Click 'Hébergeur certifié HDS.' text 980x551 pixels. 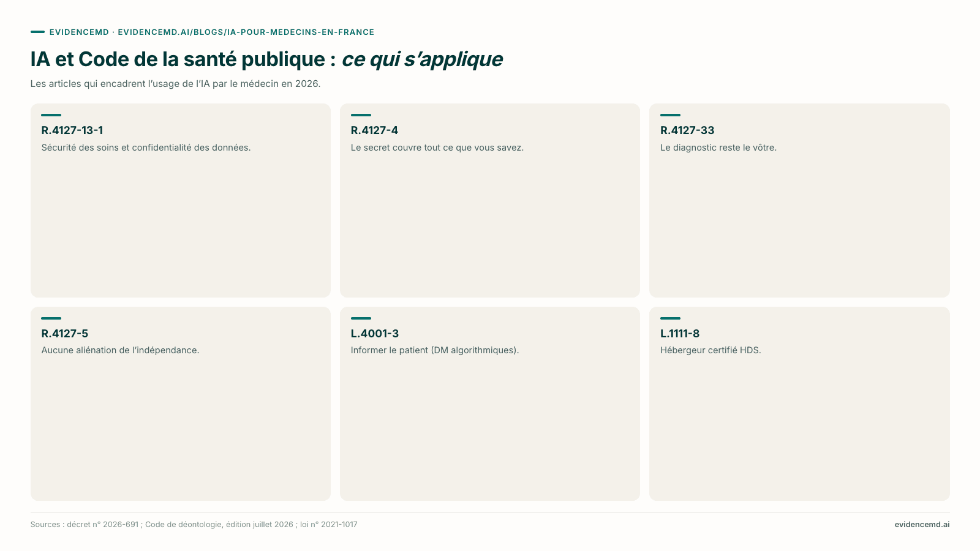710,350
